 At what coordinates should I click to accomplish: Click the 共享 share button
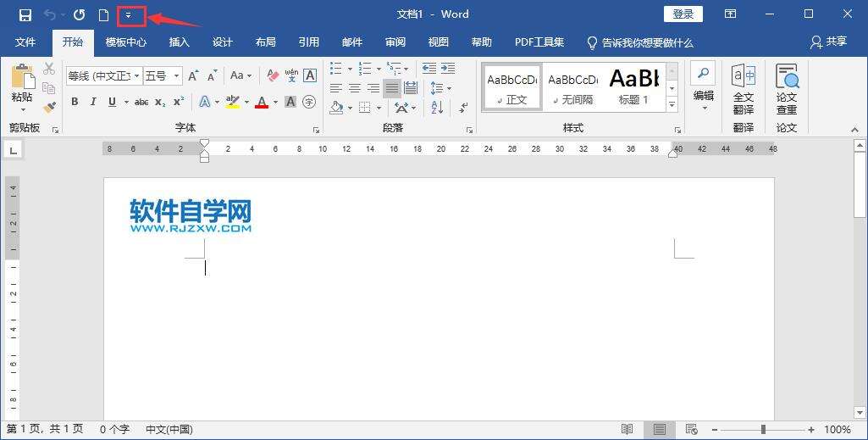coord(828,42)
